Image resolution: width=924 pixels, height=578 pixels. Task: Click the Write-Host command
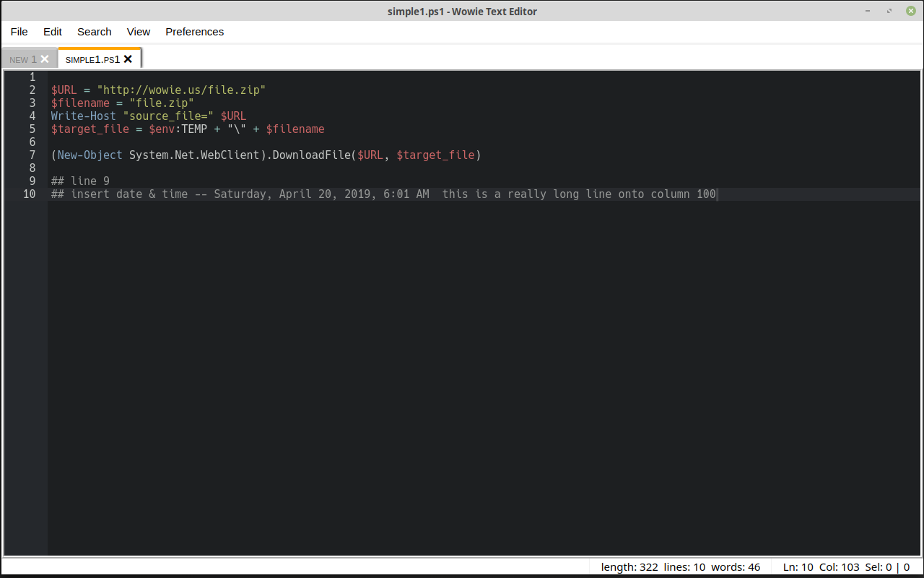pos(83,116)
